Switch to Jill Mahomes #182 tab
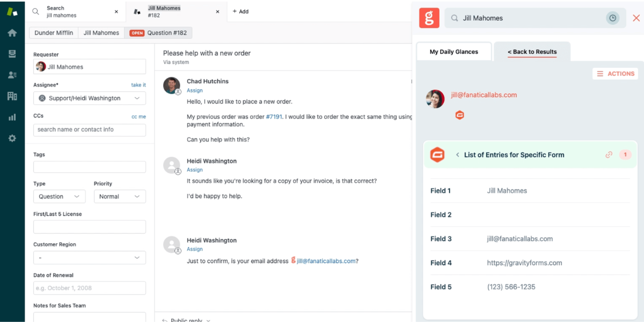644x322 pixels. [x=177, y=11]
